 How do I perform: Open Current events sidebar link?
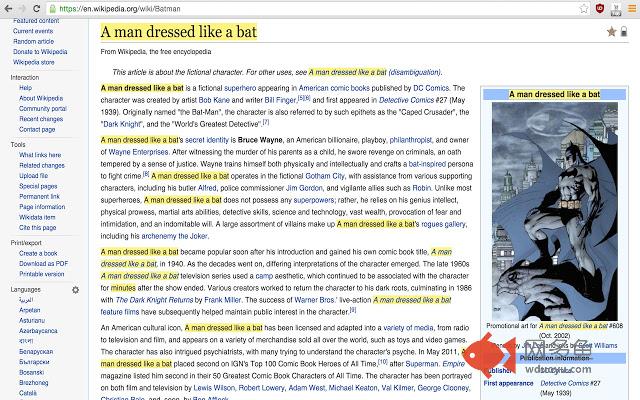pos(33,31)
